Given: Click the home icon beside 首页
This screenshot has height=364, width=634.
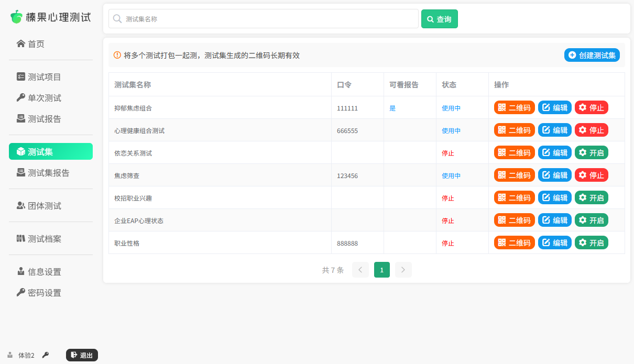Looking at the screenshot, I should [x=21, y=43].
